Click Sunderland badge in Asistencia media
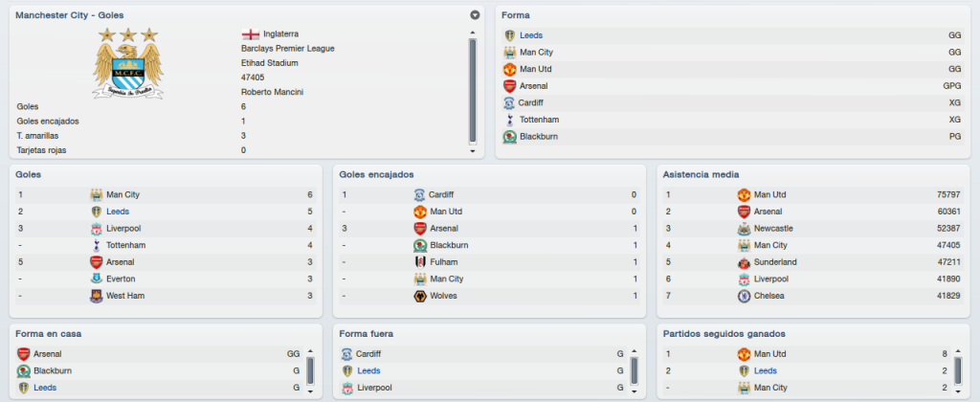This screenshot has width=980, height=402. tap(744, 262)
